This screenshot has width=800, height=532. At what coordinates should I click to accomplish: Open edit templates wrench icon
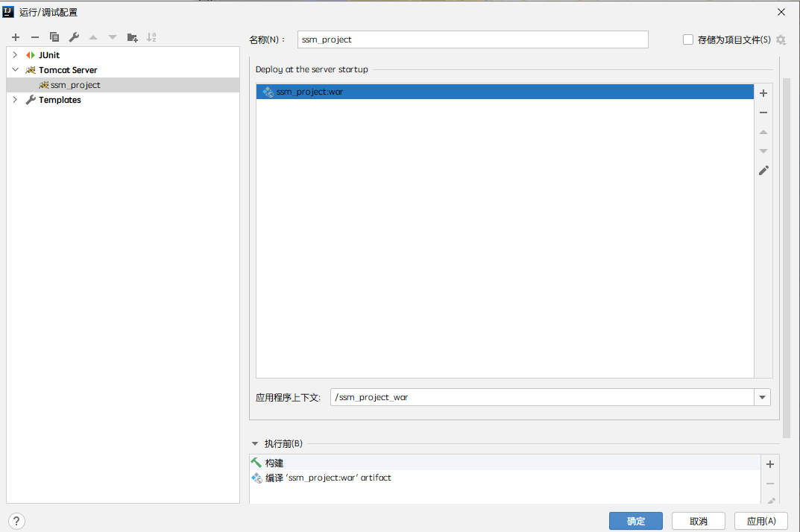[x=74, y=37]
